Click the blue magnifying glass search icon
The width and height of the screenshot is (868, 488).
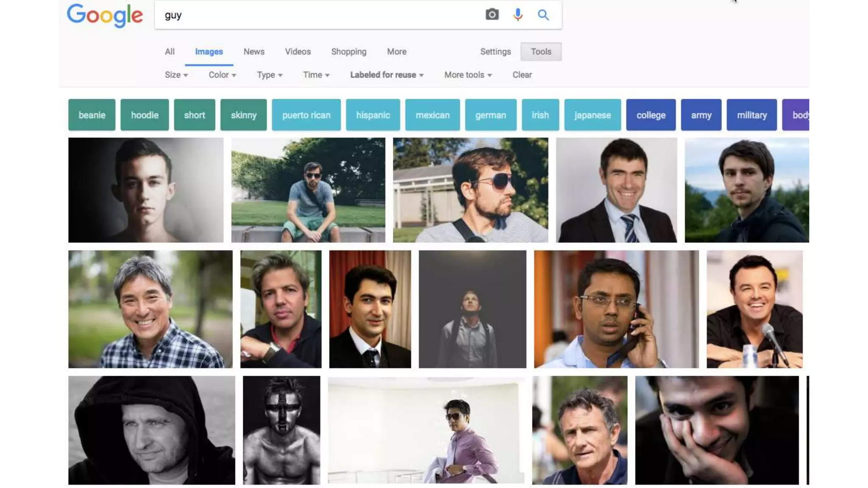[x=543, y=15]
